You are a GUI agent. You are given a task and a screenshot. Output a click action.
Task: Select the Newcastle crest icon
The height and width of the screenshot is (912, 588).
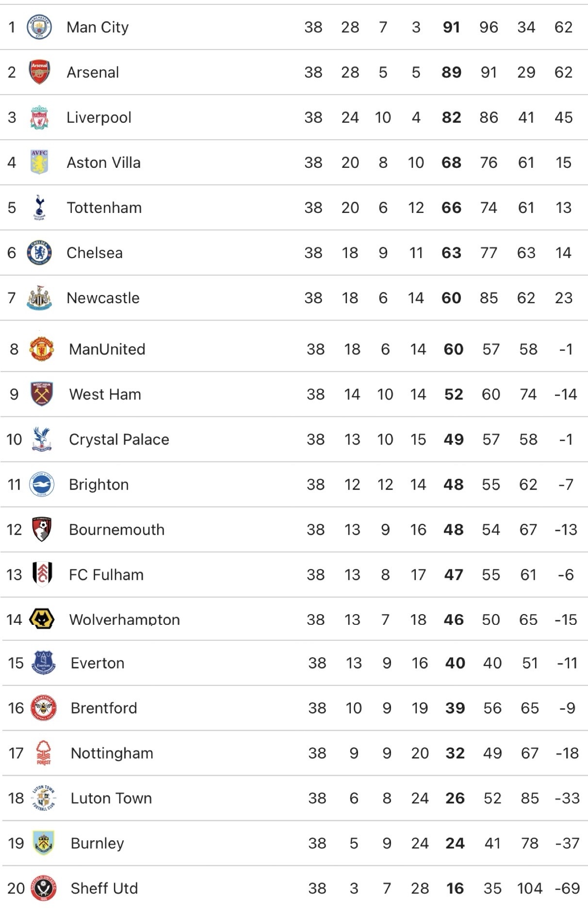coord(39,298)
